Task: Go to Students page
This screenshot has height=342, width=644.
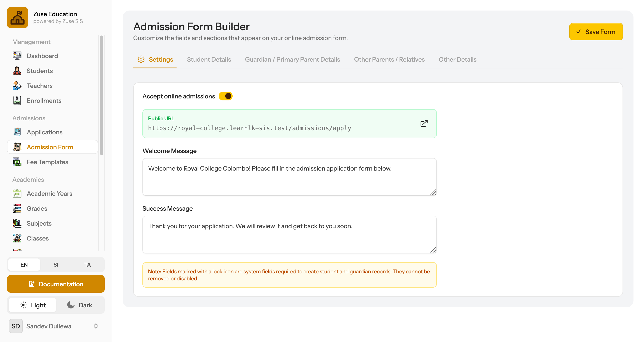Action: (53, 71)
